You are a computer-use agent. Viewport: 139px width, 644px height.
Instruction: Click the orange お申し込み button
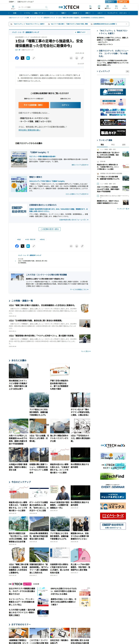123,2
